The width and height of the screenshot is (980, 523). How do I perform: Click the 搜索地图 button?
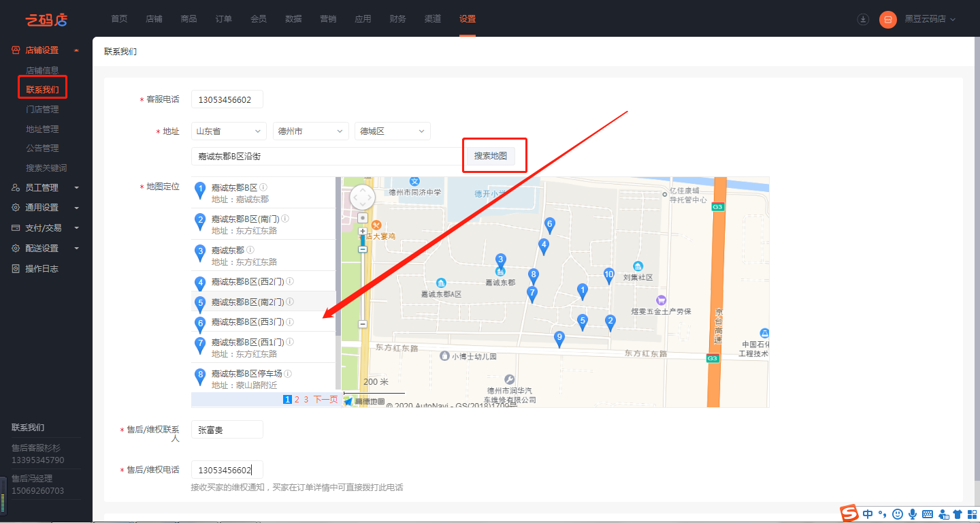[x=491, y=156]
